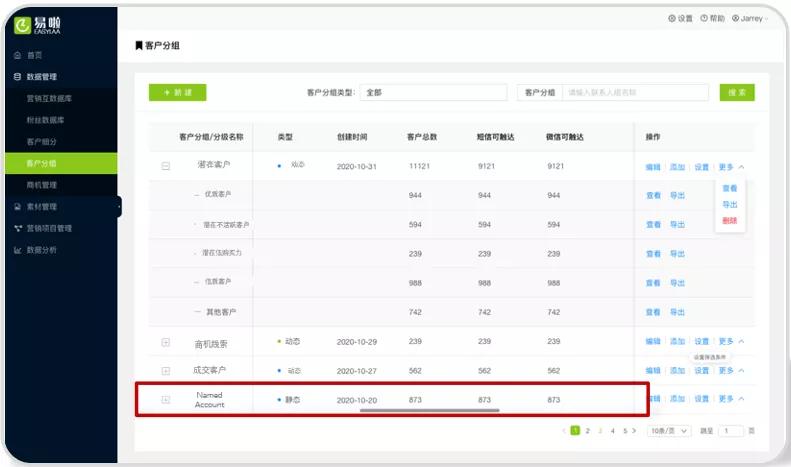
Task: Open the 客户分组类型 dropdown showing 全部
Action: tap(433, 92)
